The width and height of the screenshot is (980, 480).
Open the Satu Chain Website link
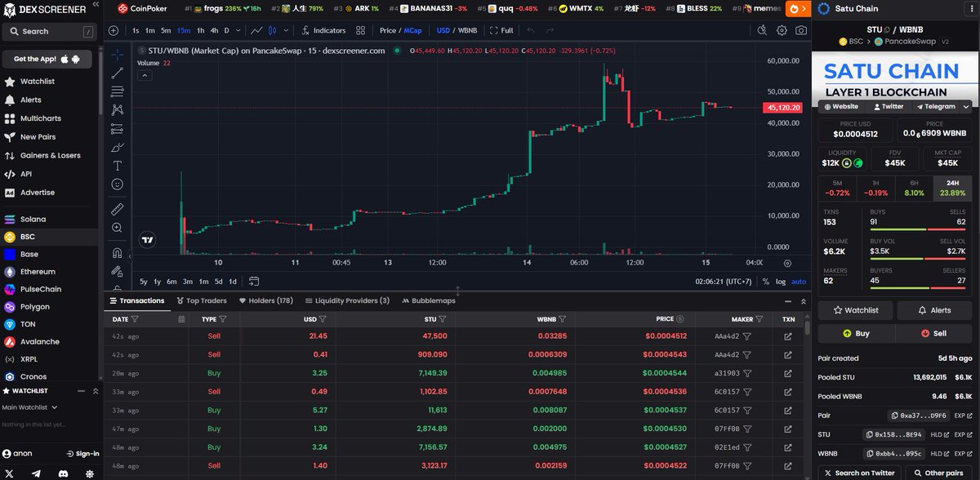coord(840,106)
